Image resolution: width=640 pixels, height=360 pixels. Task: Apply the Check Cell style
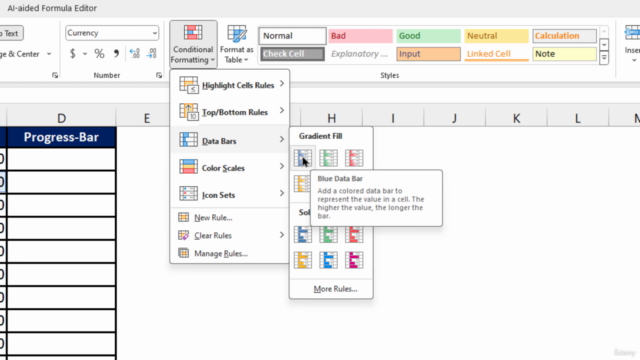coord(292,54)
